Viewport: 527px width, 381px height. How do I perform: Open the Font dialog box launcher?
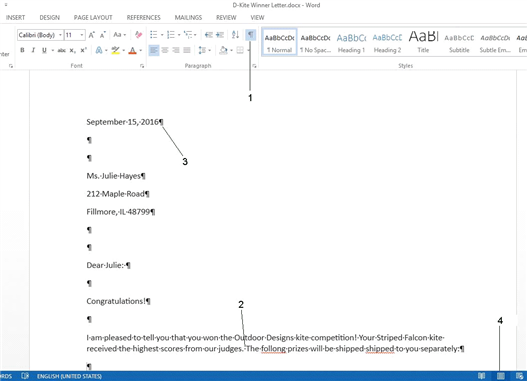pyautogui.click(x=142, y=66)
